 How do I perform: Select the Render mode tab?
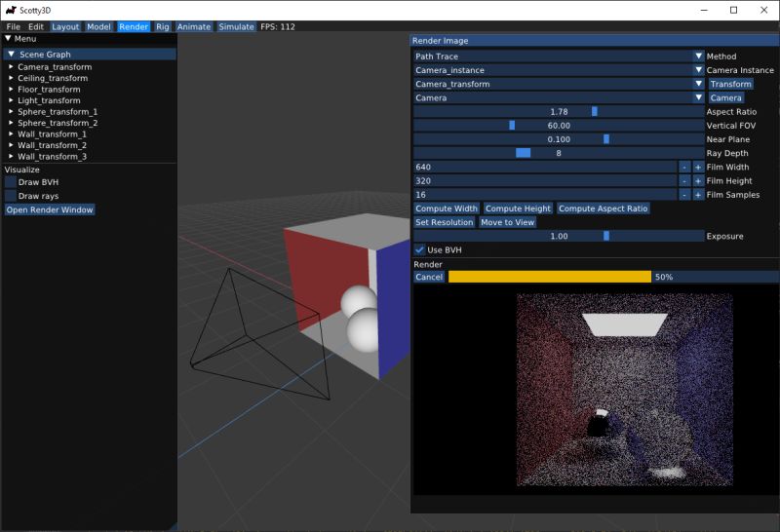[x=134, y=27]
